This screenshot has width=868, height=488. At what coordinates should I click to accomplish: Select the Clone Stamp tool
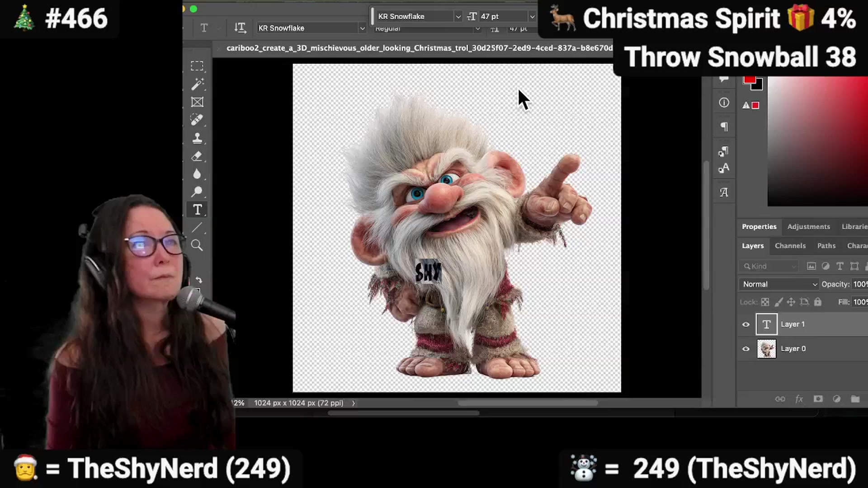click(x=197, y=138)
